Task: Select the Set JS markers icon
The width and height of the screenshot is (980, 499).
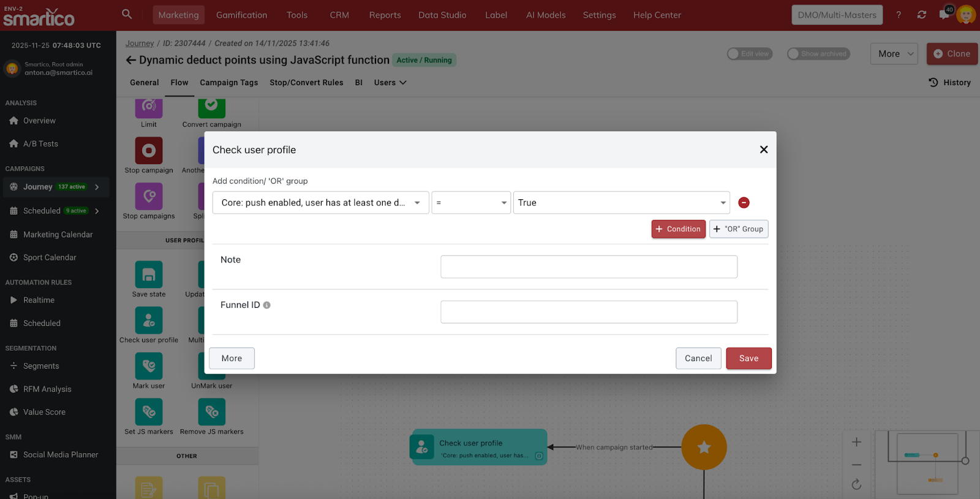Action: tap(149, 412)
